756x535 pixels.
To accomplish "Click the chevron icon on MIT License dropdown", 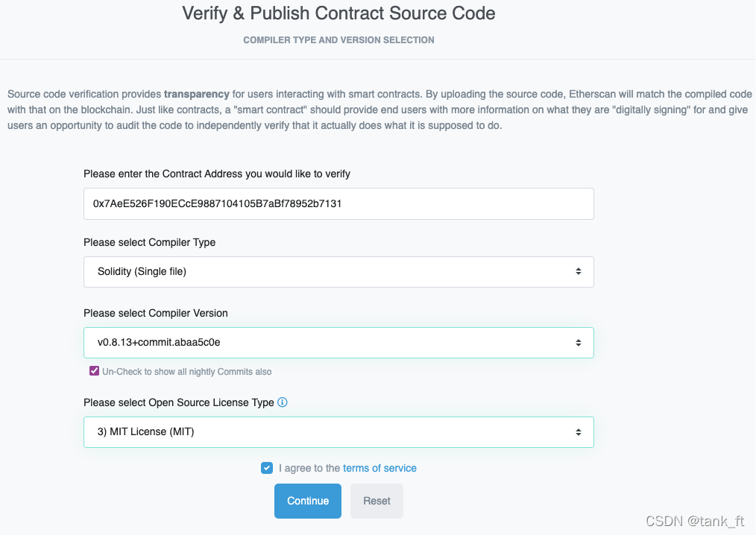I will tap(579, 431).
